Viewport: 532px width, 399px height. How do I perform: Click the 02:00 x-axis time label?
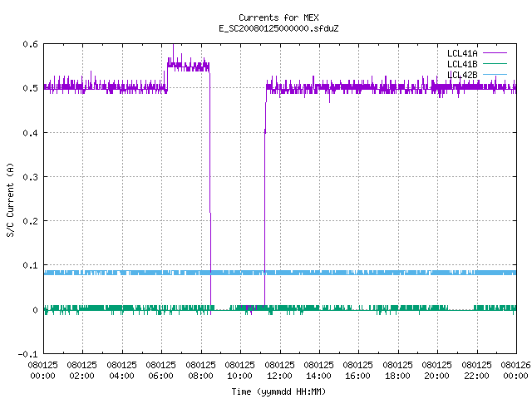pyautogui.click(x=81, y=376)
